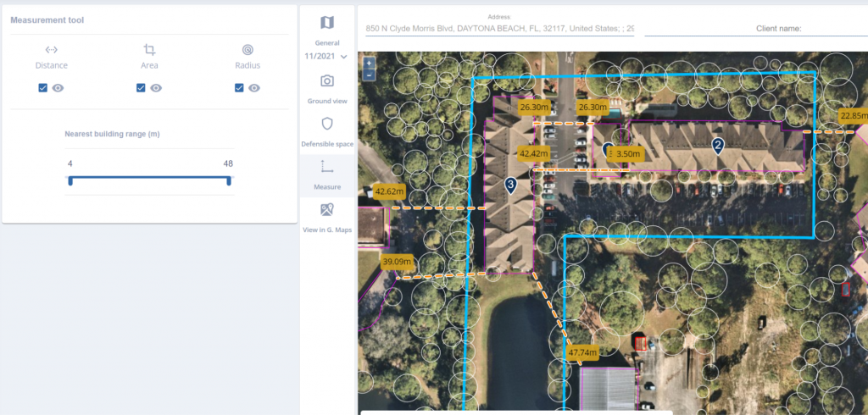
Task: Click minimum handle of building range slider
Action: tap(70, 181)
